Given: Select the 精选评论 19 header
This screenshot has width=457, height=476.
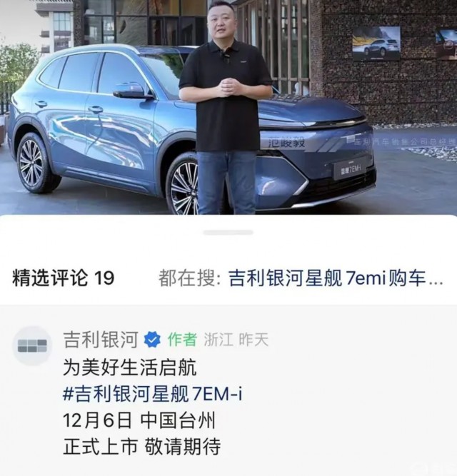Looking at the screenshot, I should 63,278.
